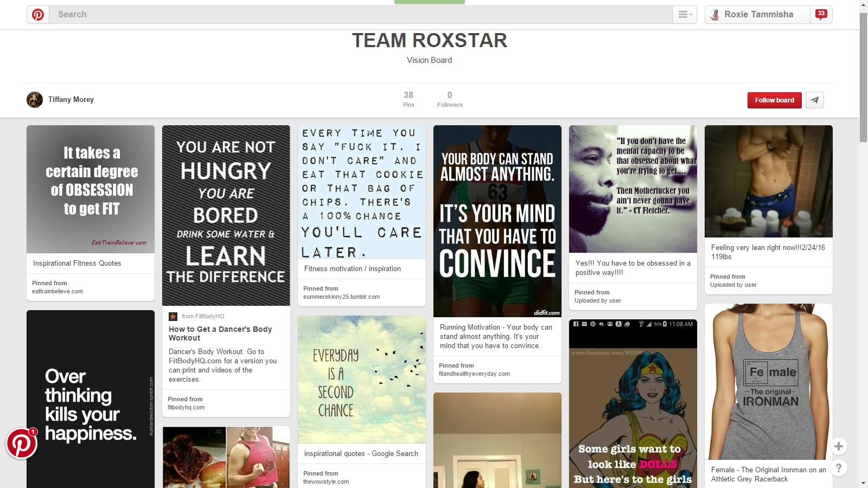Open the 'Everyday is a second chance' pin

pos(362,380)
